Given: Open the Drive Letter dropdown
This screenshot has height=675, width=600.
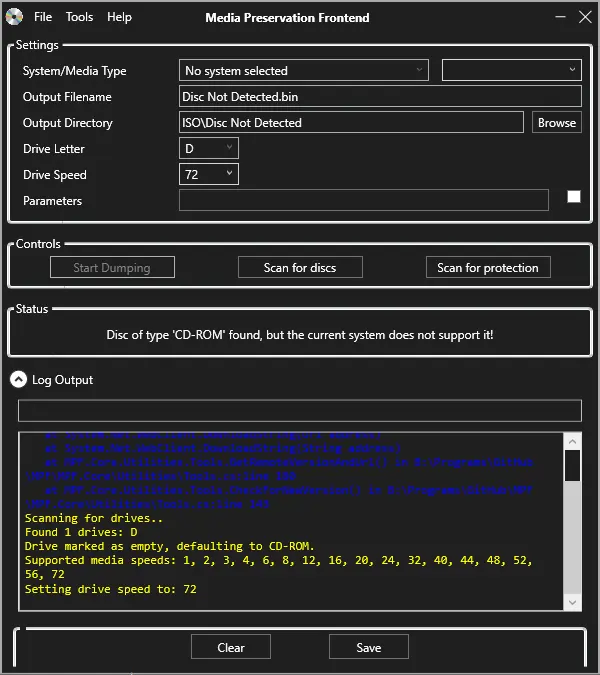Looking at the screenshot, I should (x=209, y=149).
